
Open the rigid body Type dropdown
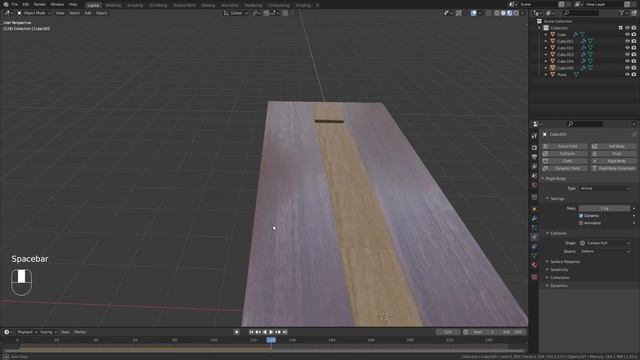604,189
